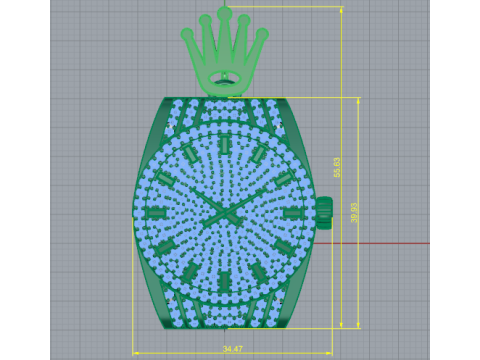The image size is (480, 360).
Task: Select the 39.93 case height dimension
Action: [x=354, y=212]
